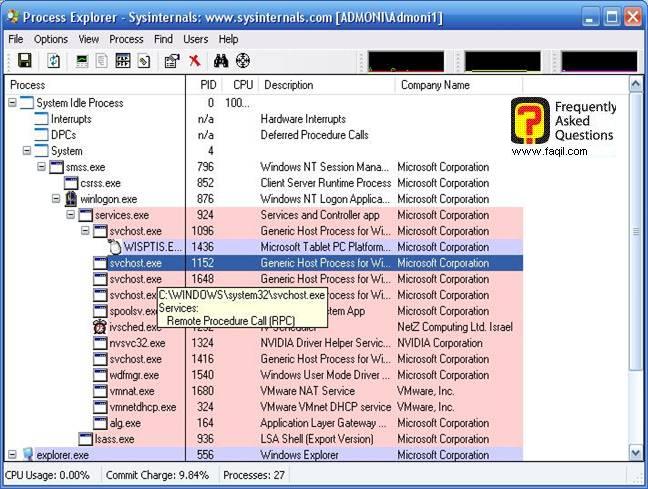The height and width of the screenshot is (489, 648).
Task: Click the nvsvc32.exe window icon
Action: point(100,343)
